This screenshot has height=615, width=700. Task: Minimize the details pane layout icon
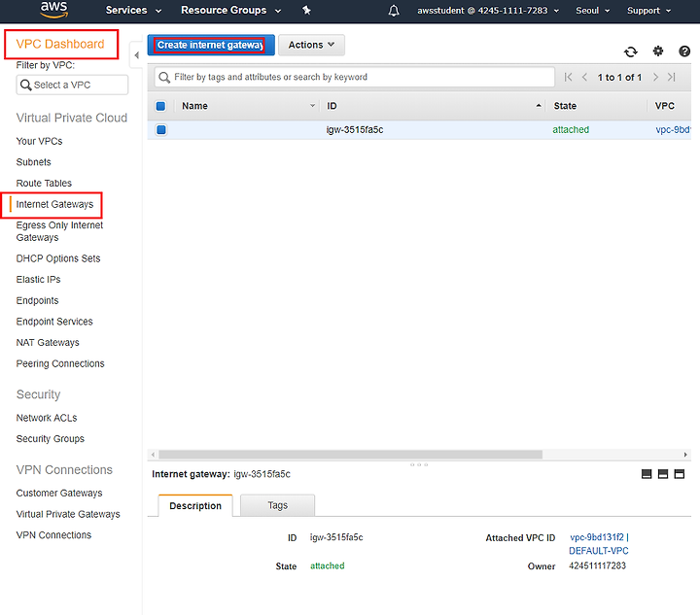[x=647, y=474]
